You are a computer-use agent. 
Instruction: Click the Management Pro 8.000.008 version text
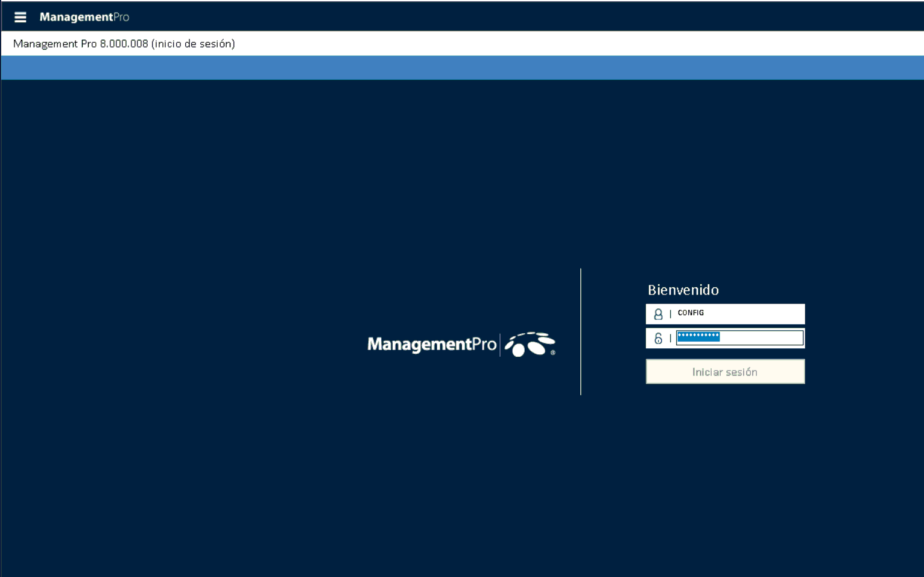80,43
